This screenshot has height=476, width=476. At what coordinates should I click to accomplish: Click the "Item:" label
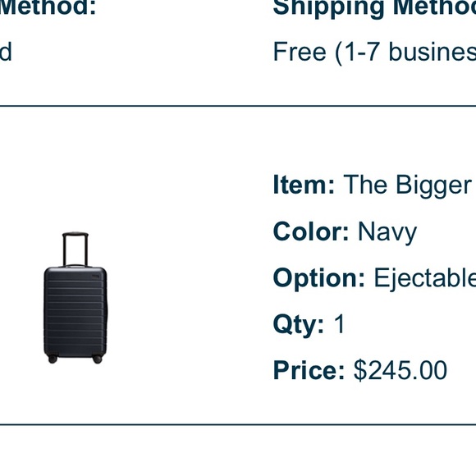pyautogui.click(x=304, y=185)
